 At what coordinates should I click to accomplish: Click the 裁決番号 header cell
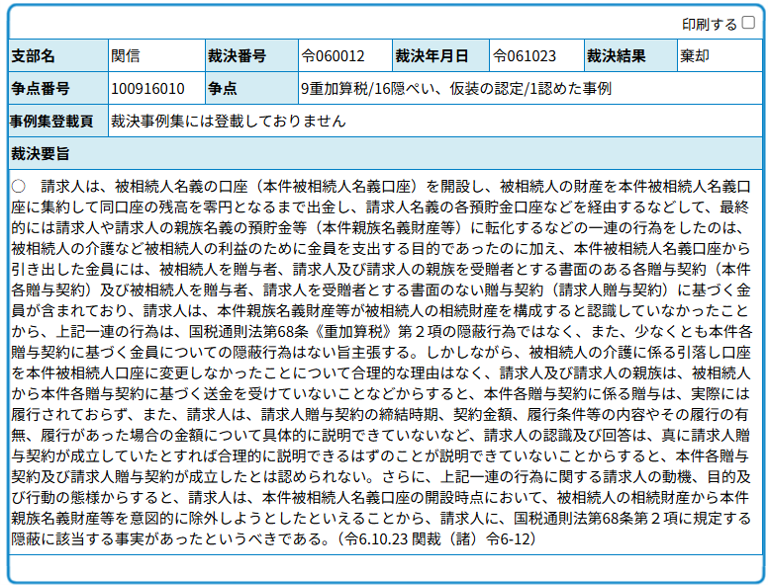coord(252,56)
